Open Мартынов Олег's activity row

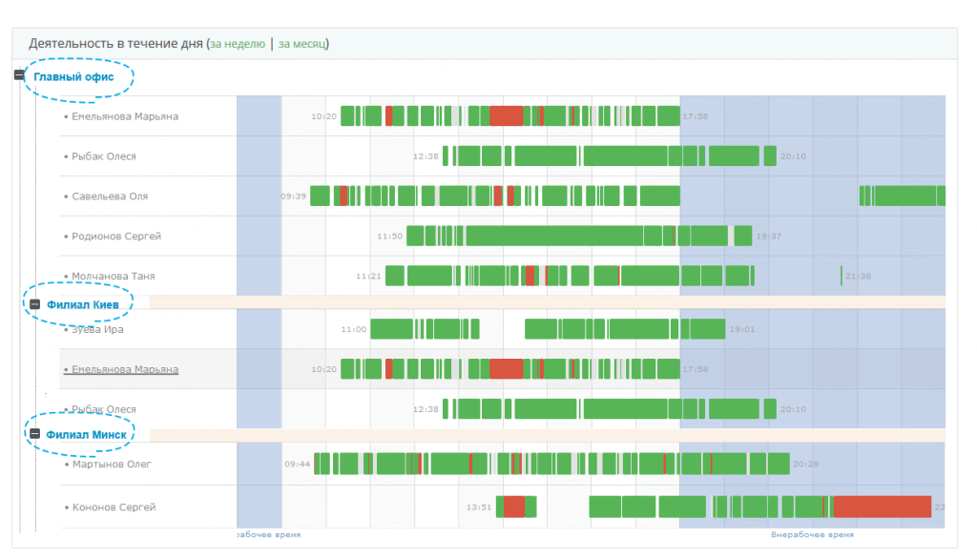pos(112,465)
